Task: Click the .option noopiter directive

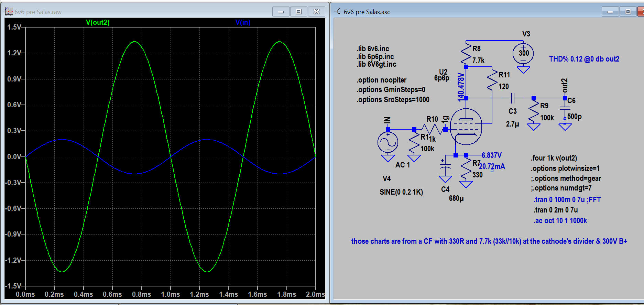Action: tap(381, 80)
